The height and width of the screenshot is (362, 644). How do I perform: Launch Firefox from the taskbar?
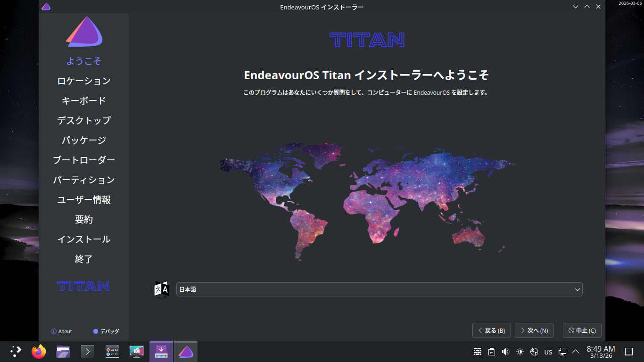coord(39,351)
